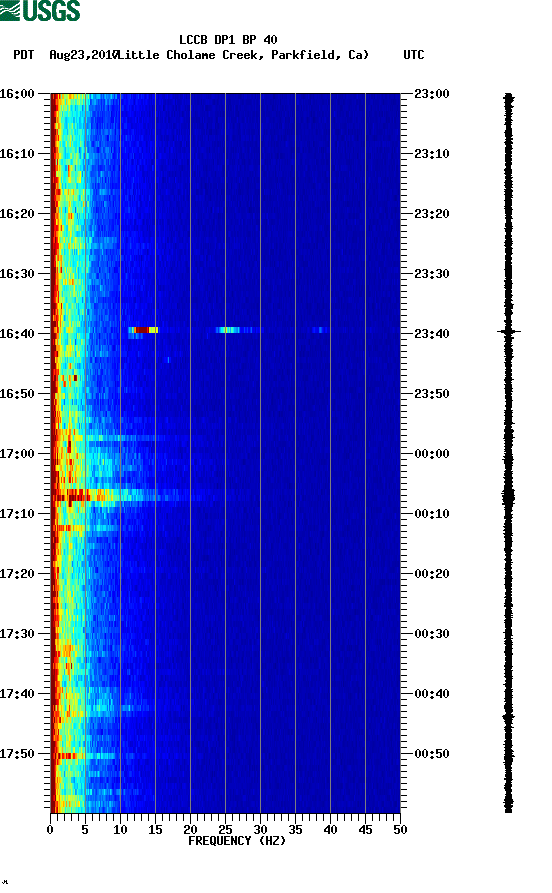
Task: Click the '16:00' PDT time label
Action: coord(17,93)
